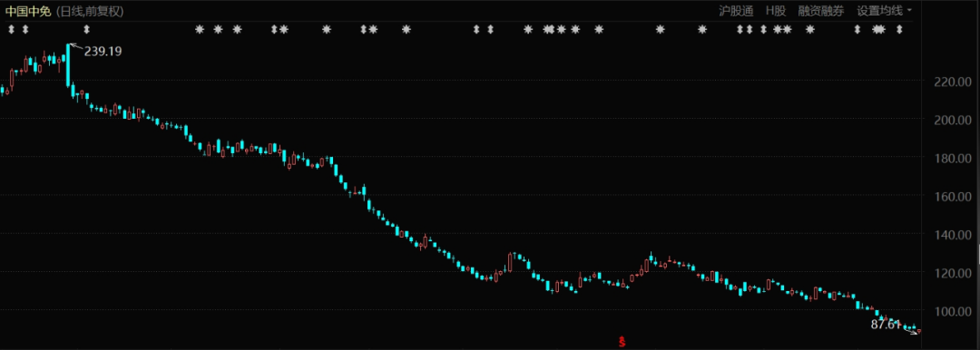Expand the 设置均线 dropdown arrow

pyautogui.click(x=908, y=11)
